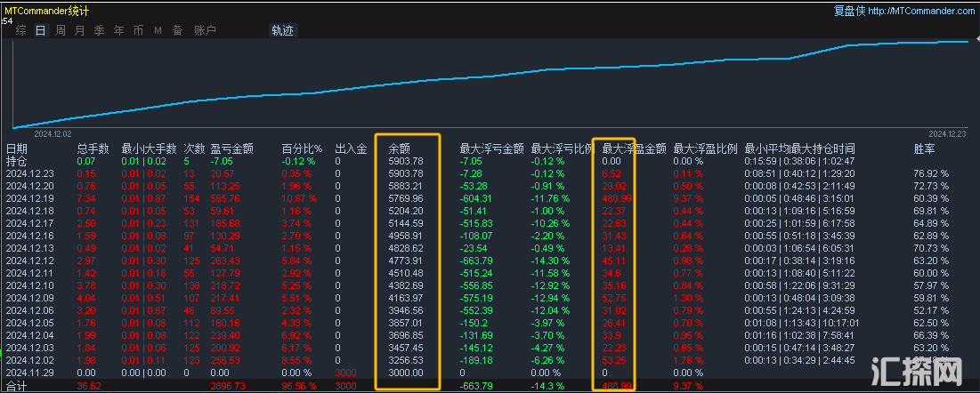This screenshot has width=980, height=393.
Task: Click the win rate 76.92 %
Action: click(931, 173)
